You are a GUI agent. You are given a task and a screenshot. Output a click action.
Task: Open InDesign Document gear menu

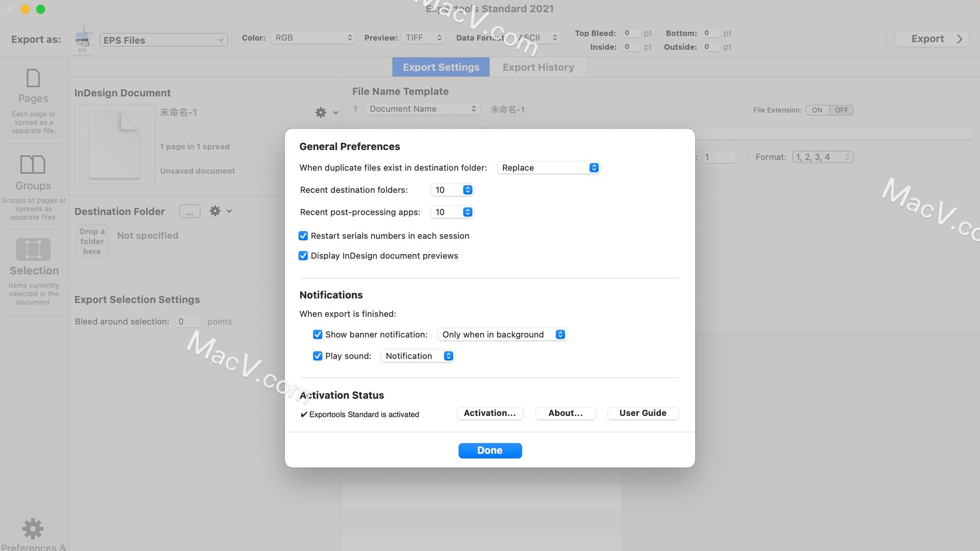(327, 112)
